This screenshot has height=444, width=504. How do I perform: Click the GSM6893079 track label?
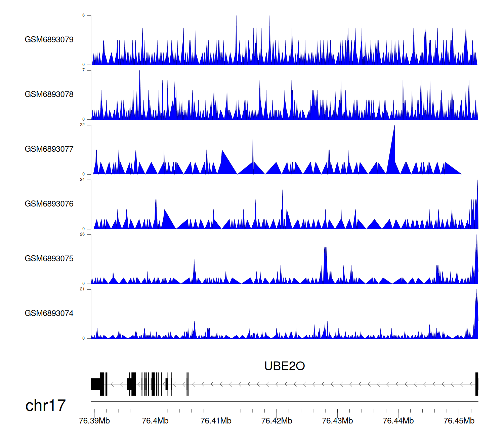click(49, 40)
